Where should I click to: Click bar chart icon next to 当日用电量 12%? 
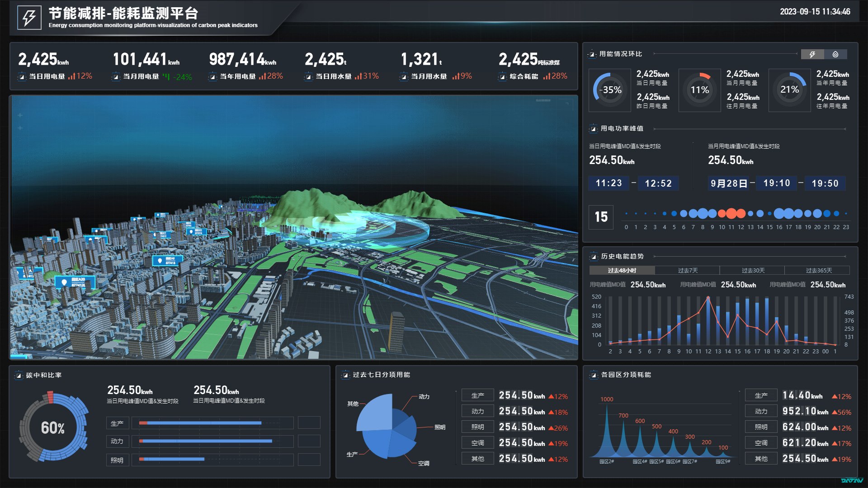71,76
